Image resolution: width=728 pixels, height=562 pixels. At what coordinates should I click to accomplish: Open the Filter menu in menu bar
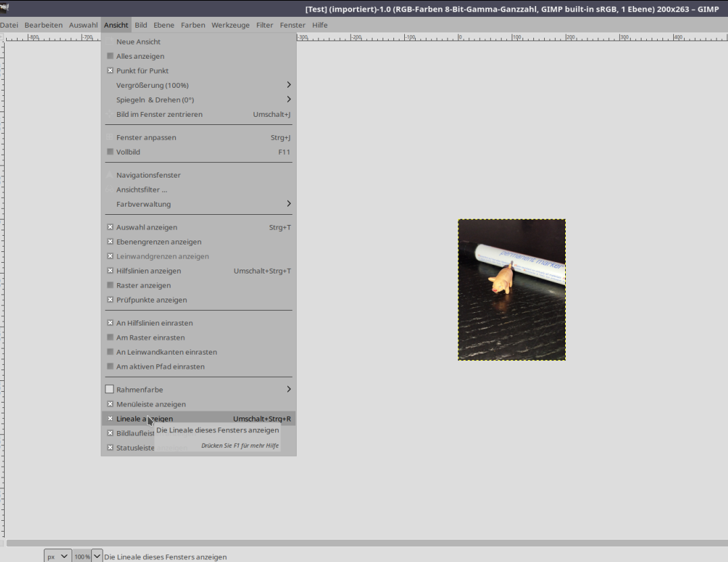point(264,25)
